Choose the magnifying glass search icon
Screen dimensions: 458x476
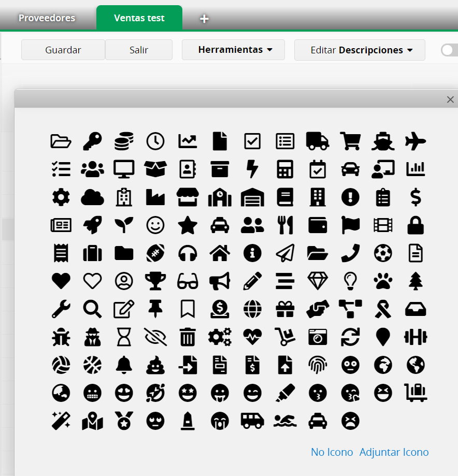point(93,309)
